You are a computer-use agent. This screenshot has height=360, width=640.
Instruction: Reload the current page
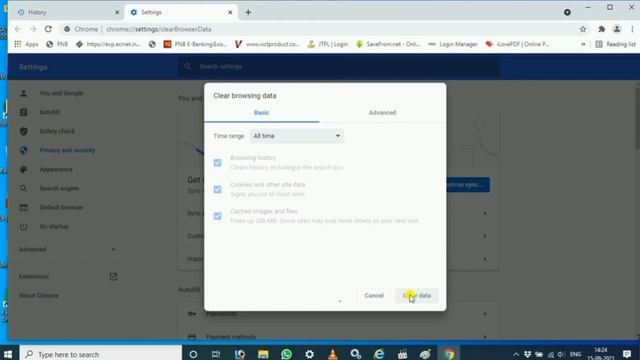click(48, 29)
